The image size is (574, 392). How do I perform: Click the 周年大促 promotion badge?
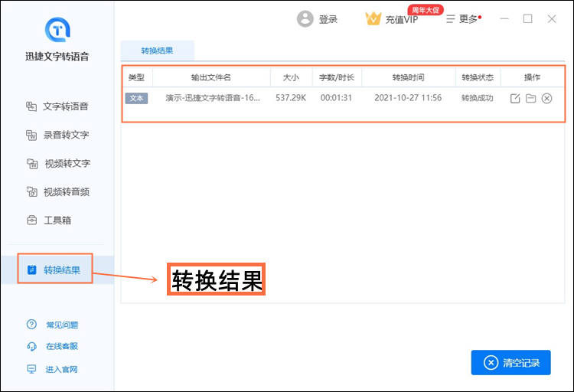click(x=426, y=10)
